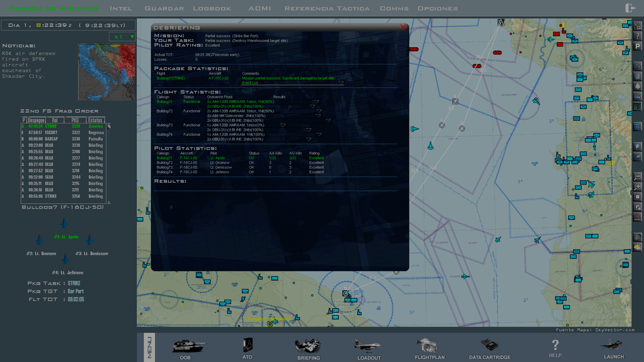Select the 09:32:00 SEAD frag order row
644x362 pixels.
tap(63, 177)
